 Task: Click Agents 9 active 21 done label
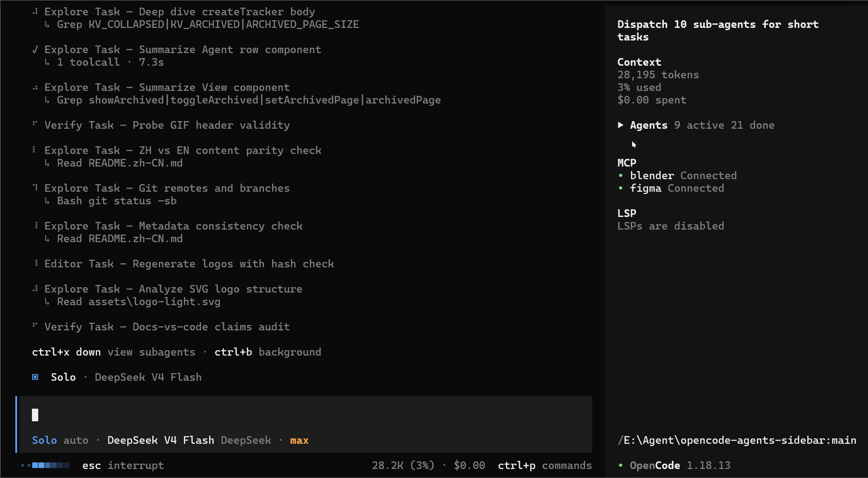(702, 125)
